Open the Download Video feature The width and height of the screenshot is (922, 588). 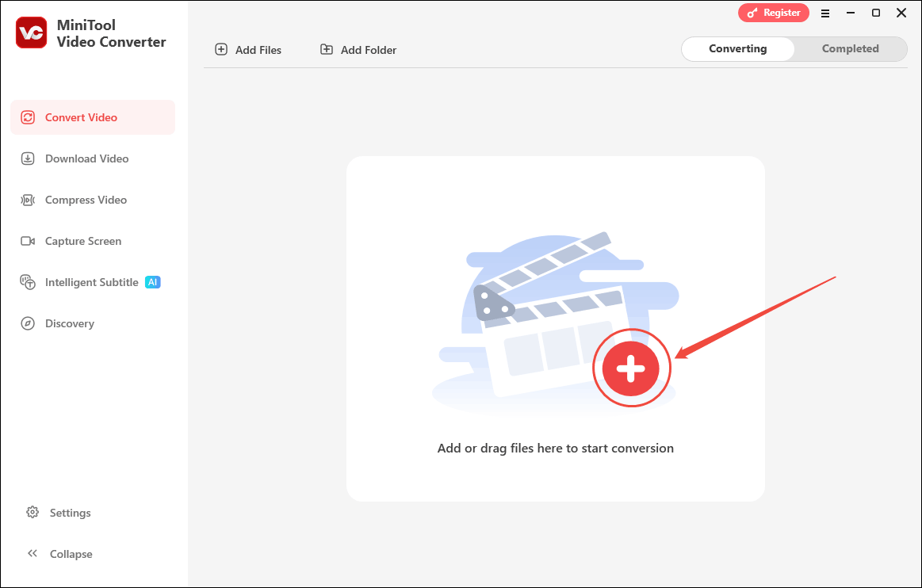tap(86, 158)
